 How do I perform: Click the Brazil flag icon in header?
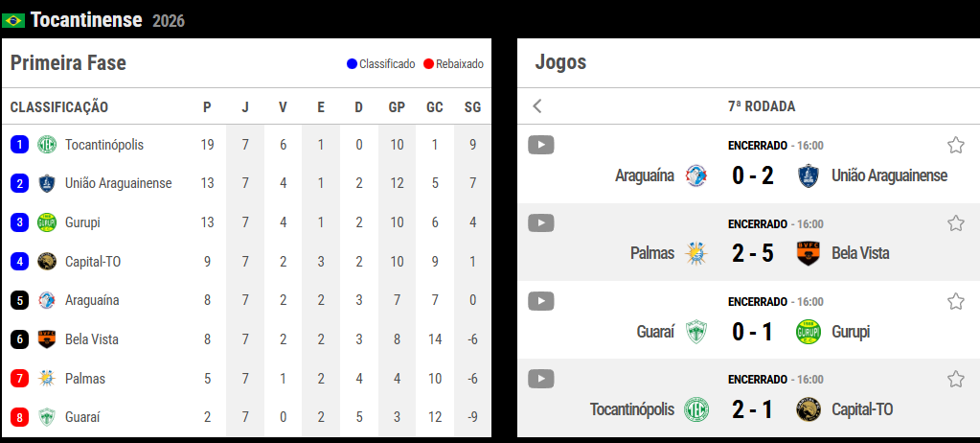click(13, 20)
